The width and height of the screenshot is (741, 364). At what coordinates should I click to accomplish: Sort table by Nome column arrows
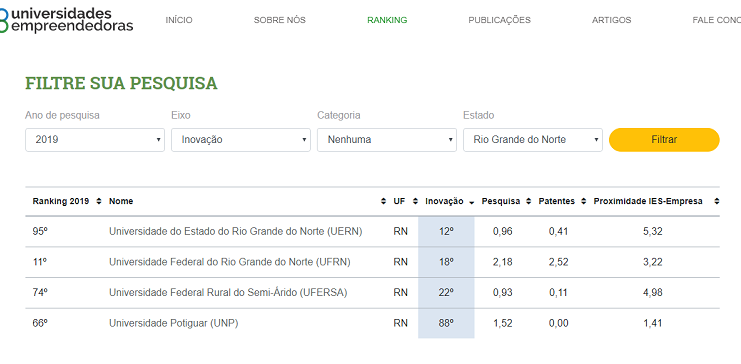383,201
